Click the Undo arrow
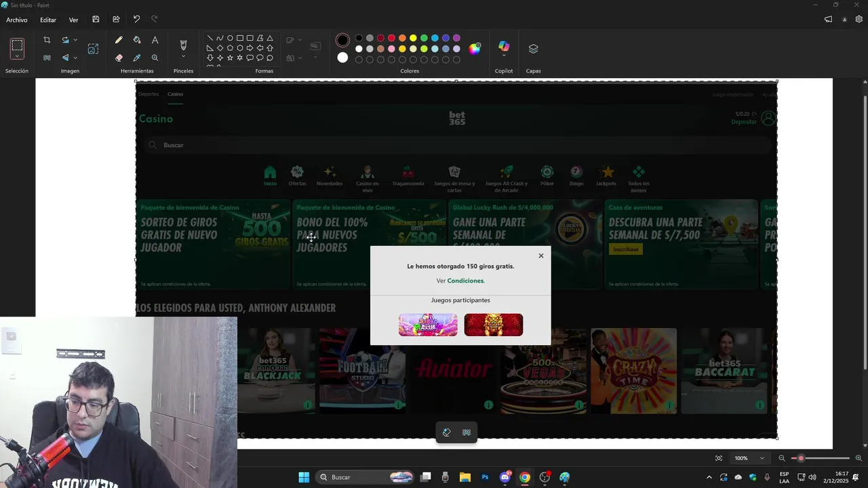868x488 pixels. coord(136,20)
